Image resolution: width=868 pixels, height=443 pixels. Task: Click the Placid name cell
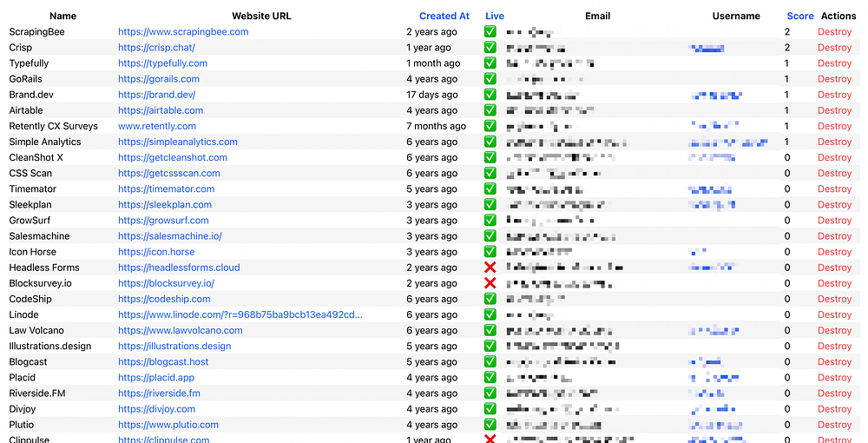(23, 378)
